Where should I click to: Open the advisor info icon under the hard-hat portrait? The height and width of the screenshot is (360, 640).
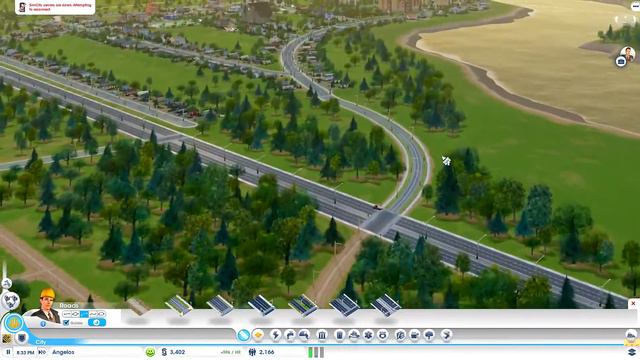pyautogui.click(x=43, y=324)
